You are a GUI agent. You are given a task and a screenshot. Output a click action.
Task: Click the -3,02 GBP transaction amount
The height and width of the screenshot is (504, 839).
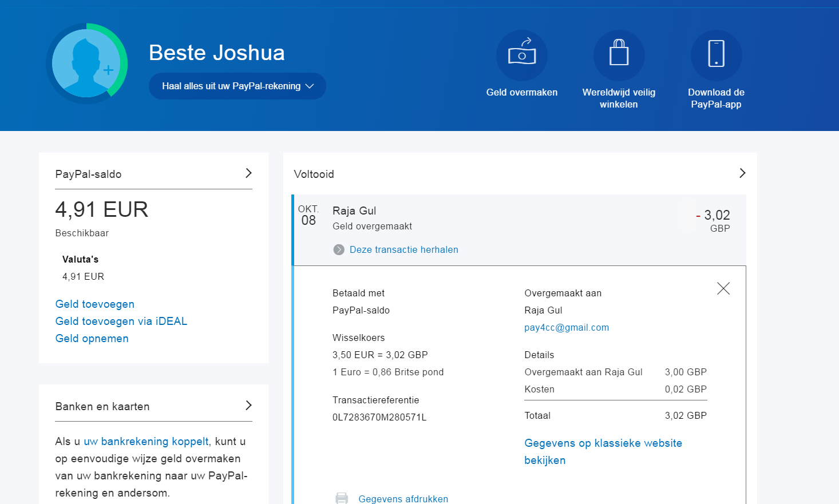point(713,221)
